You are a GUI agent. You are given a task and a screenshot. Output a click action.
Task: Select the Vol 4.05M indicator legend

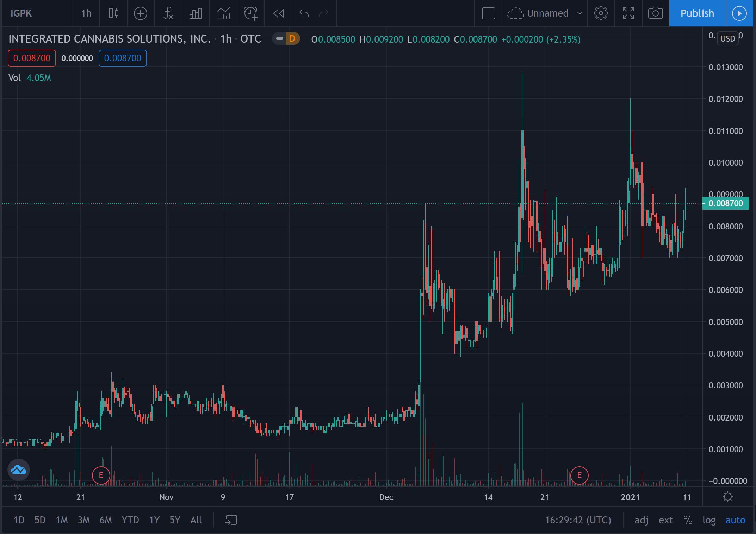[30, 78]
